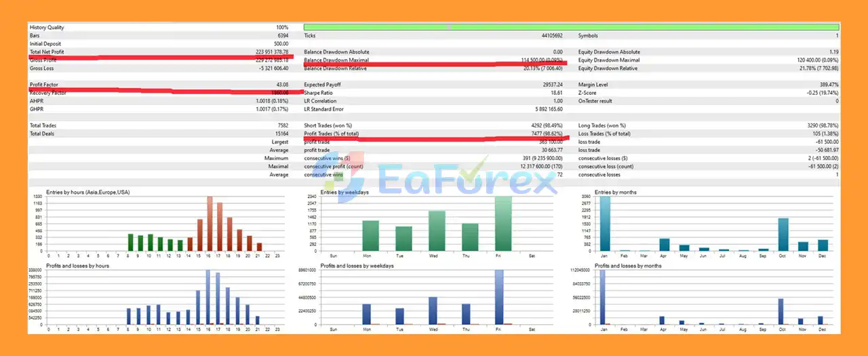Click the equity drawdown absolute value 1.19
This screenshot has height=356, width=868.
tap(833, 52)
